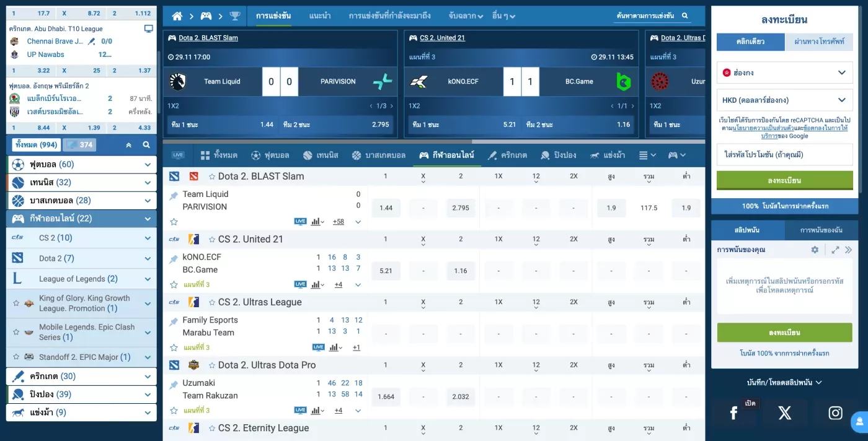Switch to การพนันของฉัน tab
The width and height of the screenshot is (868, 441).
point(821,230)
